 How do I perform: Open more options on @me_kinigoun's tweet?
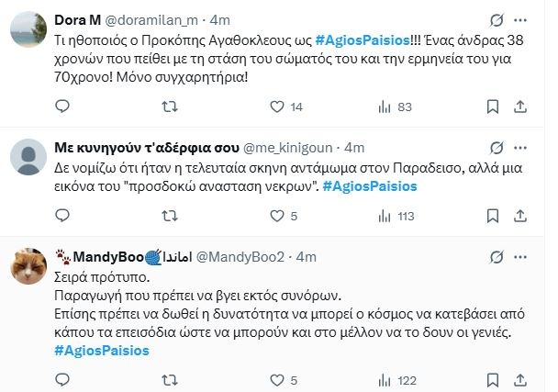[524, 147]
